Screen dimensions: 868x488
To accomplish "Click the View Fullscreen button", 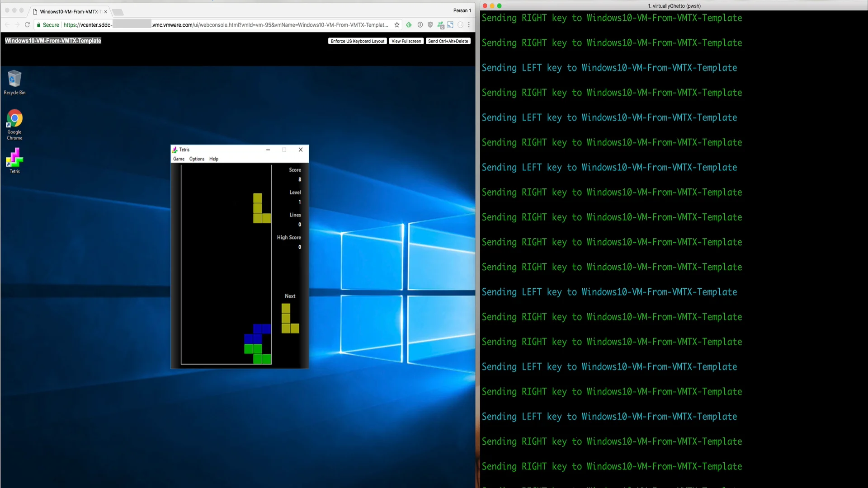I will 406,41.
